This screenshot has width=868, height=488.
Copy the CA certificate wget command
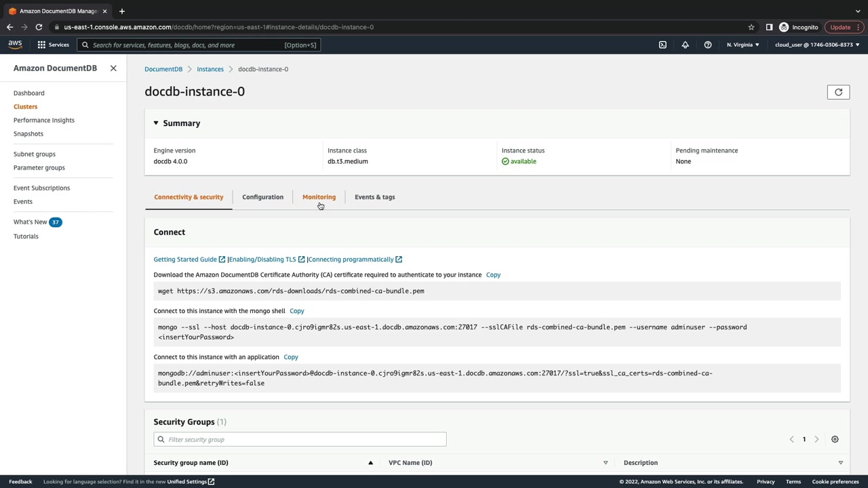tap(493, 275)
